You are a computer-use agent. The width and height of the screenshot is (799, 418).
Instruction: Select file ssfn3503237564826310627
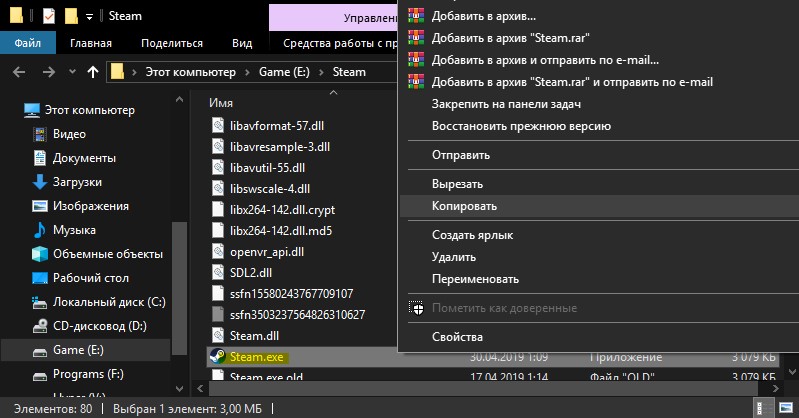(x=297, y=315)
